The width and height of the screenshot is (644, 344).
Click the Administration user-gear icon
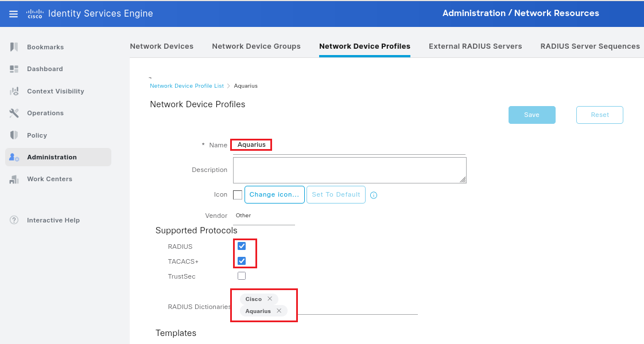(x=14, y=157)
